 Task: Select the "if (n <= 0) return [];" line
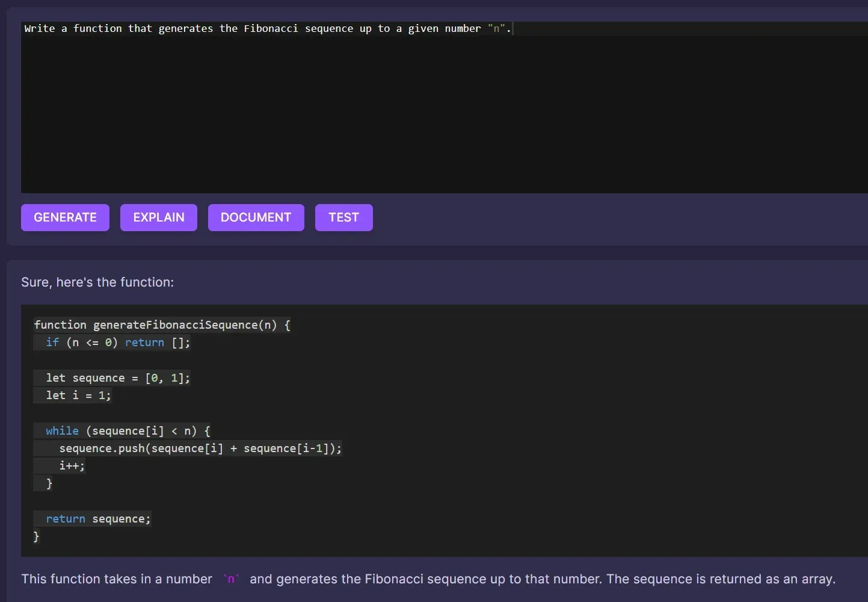click(118, 343)
